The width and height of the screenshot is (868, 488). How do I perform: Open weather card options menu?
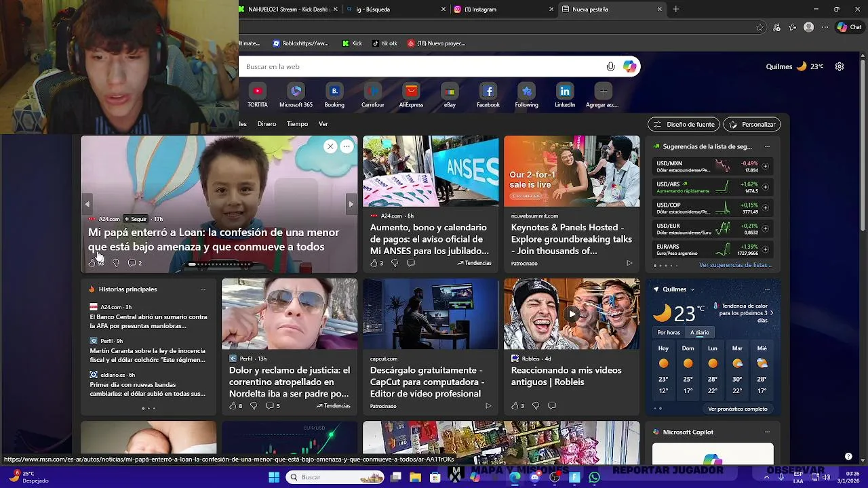point(767,289)
